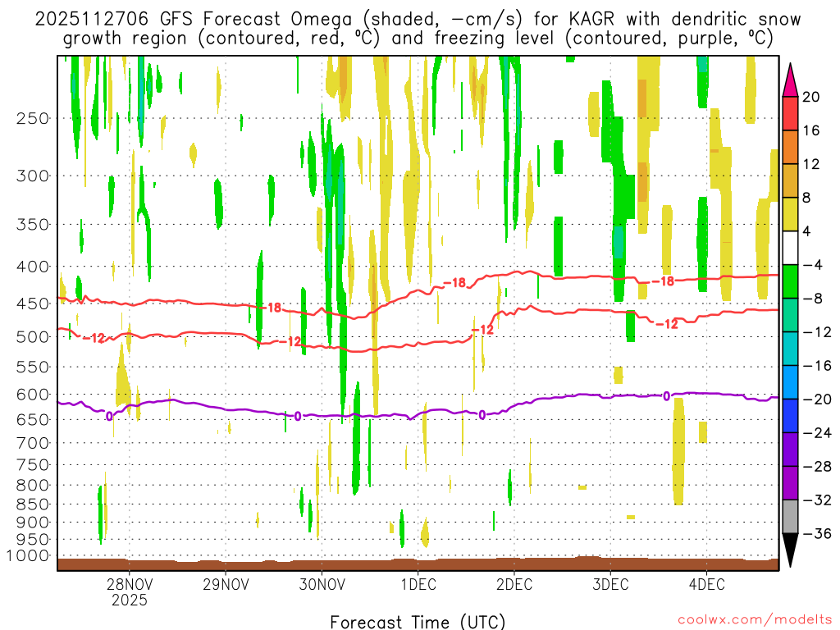Click the 850 pressure level label

point(33,504)
